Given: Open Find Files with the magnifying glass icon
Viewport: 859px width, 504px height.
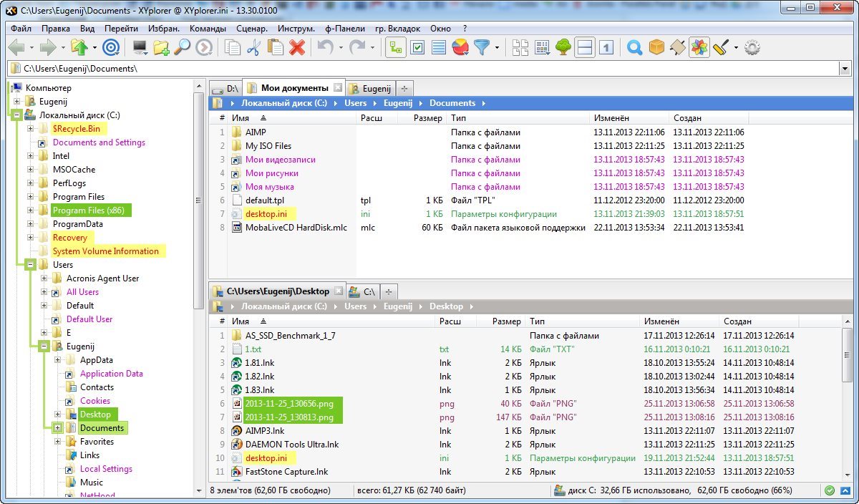Looking at the screenshot, I should 183,48.
